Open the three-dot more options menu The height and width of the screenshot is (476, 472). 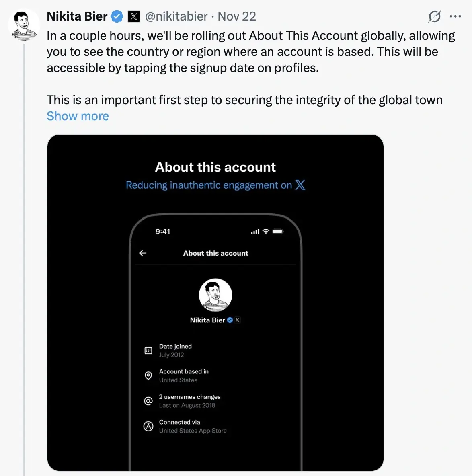click(456, 16)
